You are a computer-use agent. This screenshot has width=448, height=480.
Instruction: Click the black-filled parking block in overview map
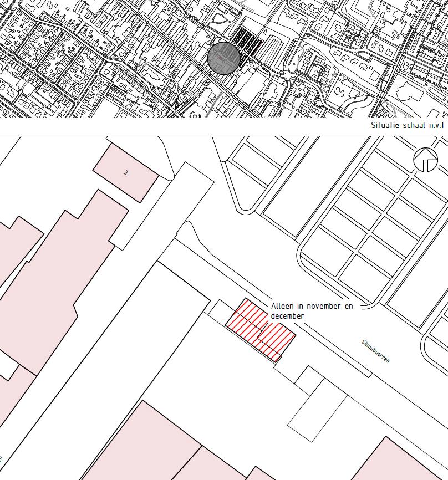(x=248, y=42)
